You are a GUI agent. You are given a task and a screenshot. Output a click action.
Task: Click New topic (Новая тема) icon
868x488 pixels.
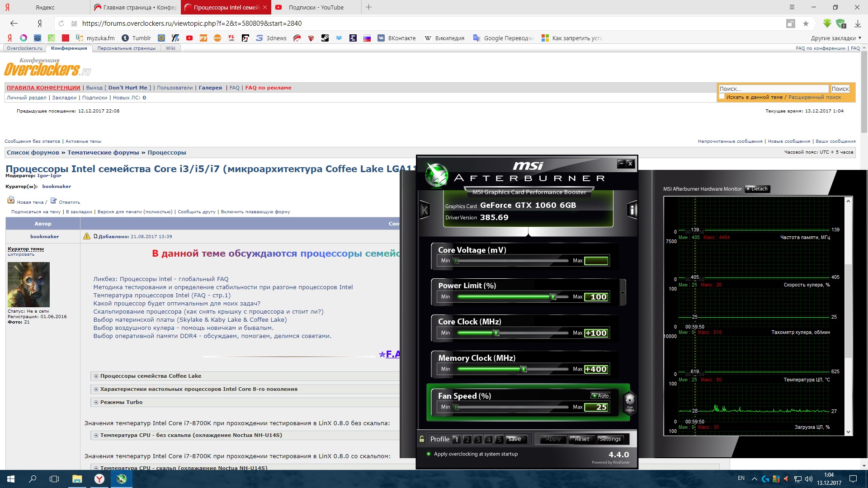click(x=11, y=201)
